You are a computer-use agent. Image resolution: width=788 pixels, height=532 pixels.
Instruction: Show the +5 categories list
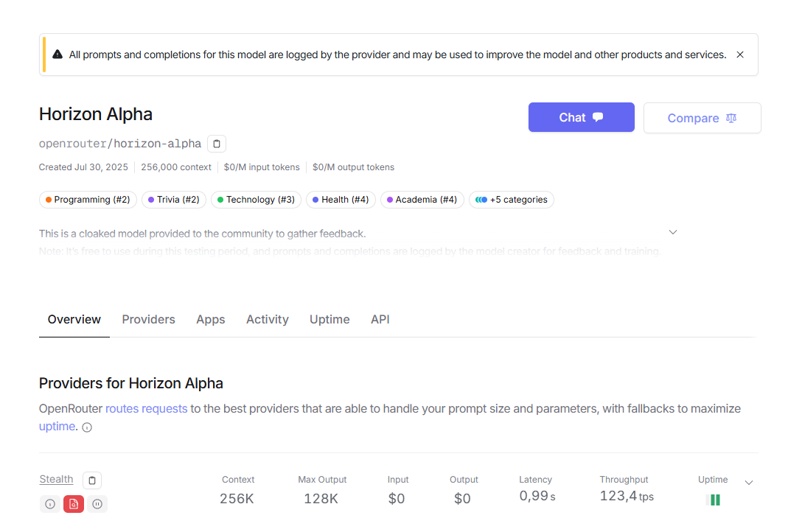(512, 200)
